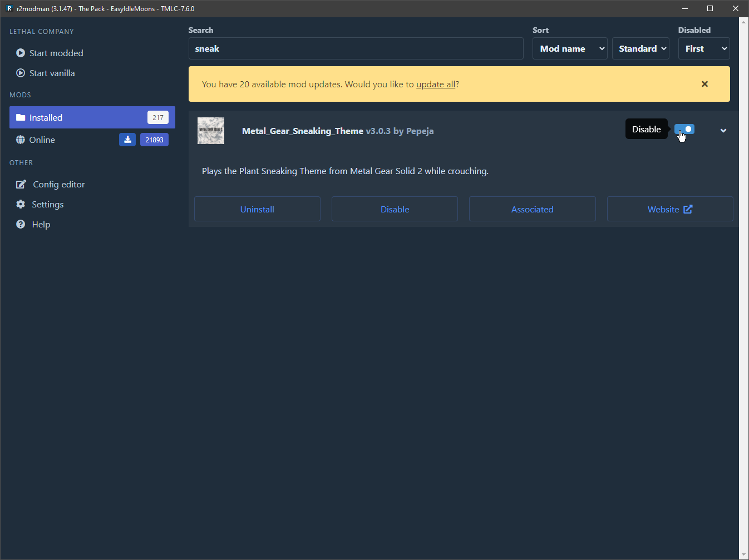Open the Config editor menu item
The height and width of the screenshot is (560, 749).
[92, 184]
